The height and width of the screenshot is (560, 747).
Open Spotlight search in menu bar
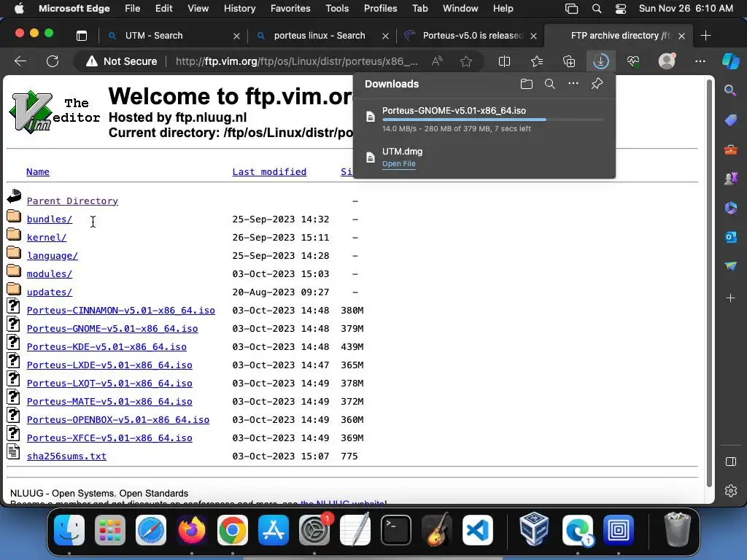tap(597, 9)
